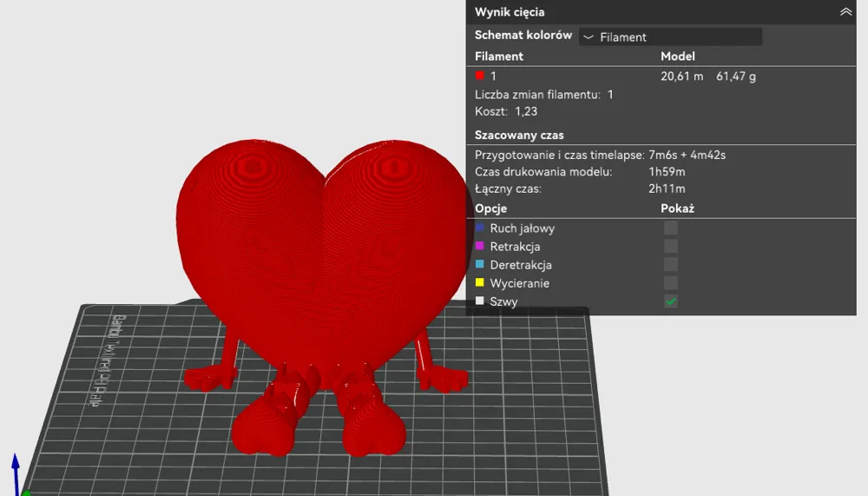The width and height of the screenshot is (868, 496).
Task: Click the 'Koszt: 1,23' line
Action: pos(506,111)
